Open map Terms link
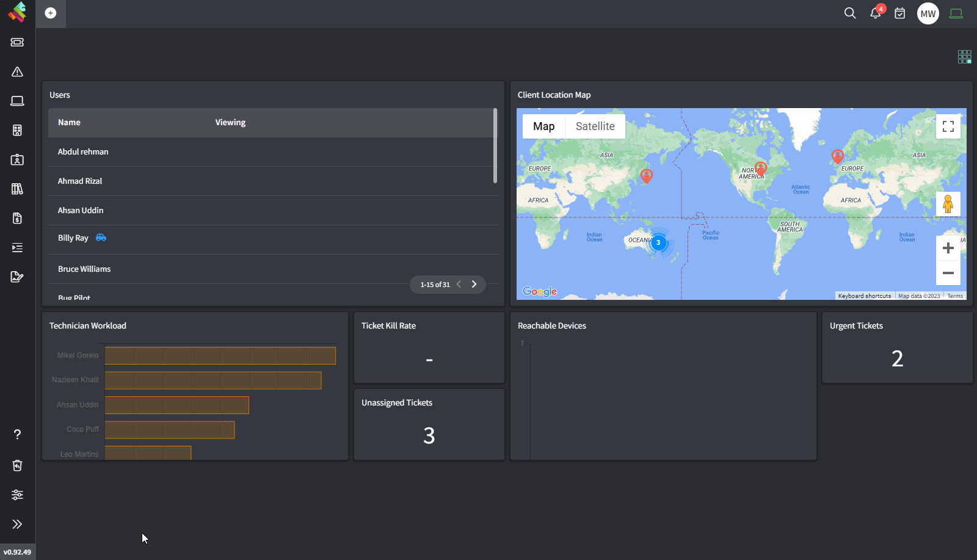This screenshot has width=977, height=560. pyautogui.click(x=955, y=296)
